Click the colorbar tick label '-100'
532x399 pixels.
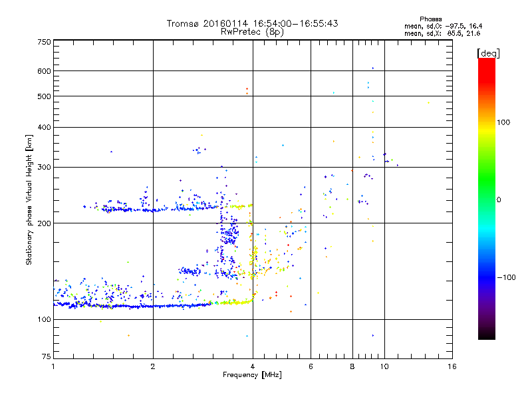click(506, 277)
